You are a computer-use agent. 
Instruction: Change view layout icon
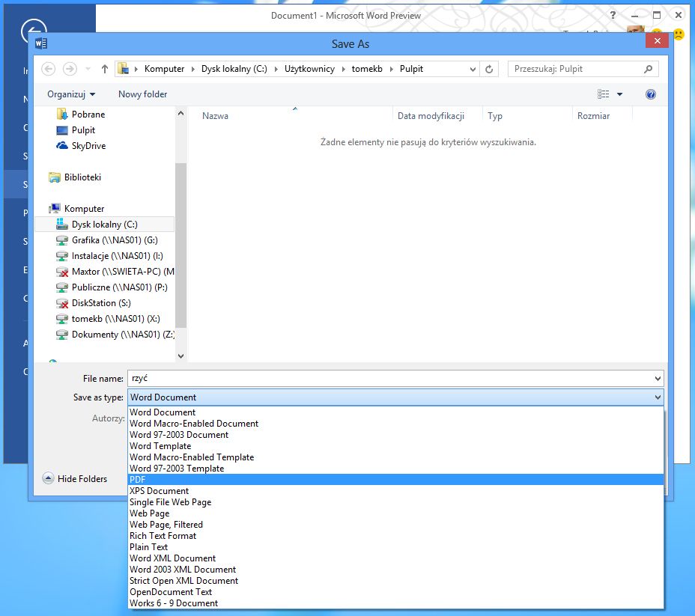(603, 94)
